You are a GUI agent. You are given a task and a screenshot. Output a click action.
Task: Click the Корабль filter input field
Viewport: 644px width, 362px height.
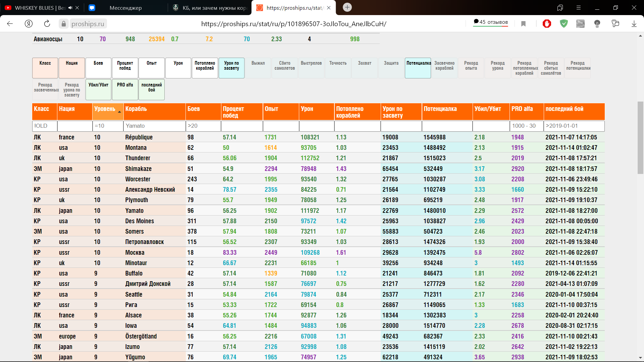click(x=154, y=126)
